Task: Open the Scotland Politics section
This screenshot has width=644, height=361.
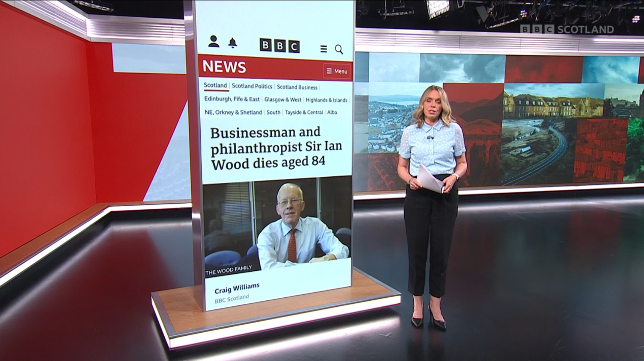Action: coord(252,86)
